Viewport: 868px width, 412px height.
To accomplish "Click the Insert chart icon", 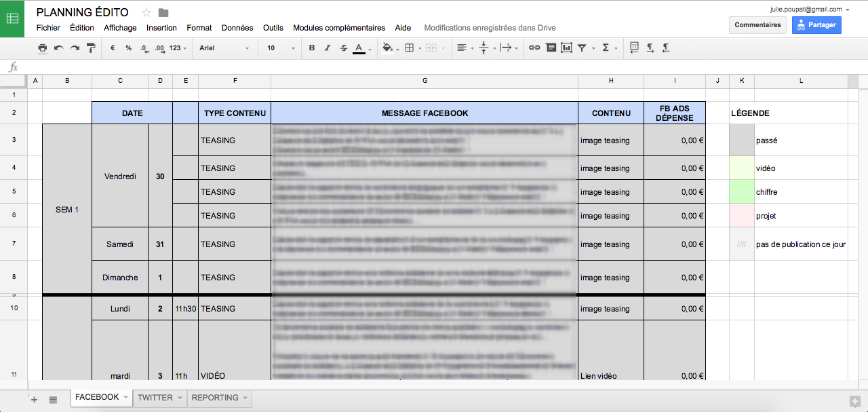I will [x=566, y=48].
